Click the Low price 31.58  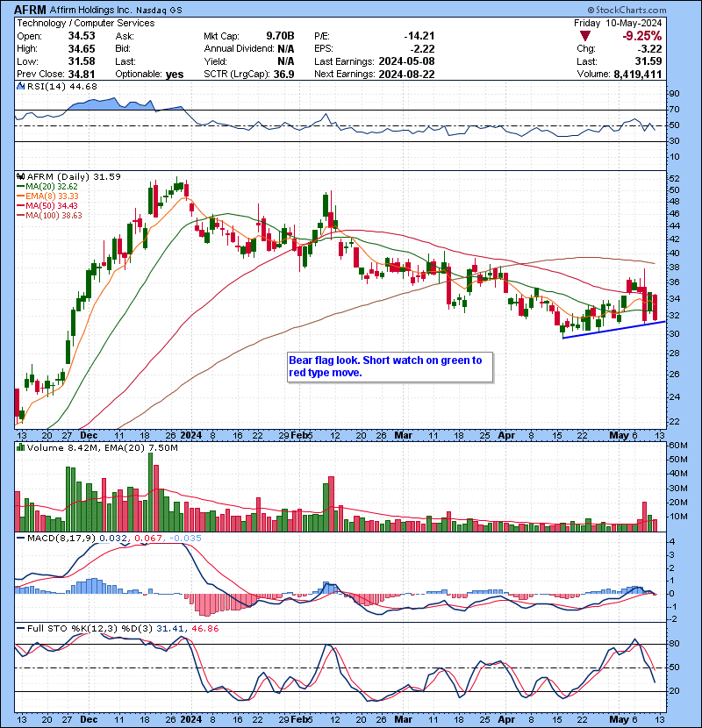point(82,61)
